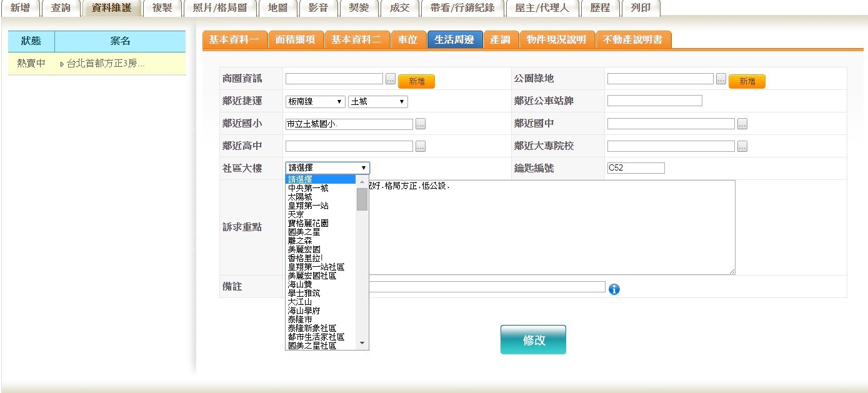Image resolution: width=868 pixels, height=393 pixels.
Task: Click the 鑰匙編號 input field
Action: pos(636,168)
